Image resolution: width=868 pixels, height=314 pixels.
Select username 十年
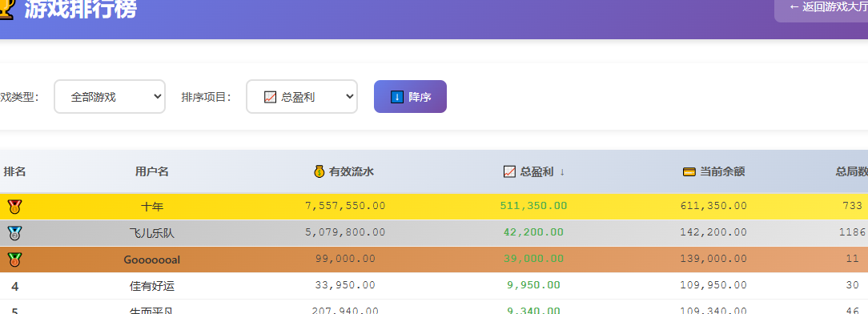point(151,207)
